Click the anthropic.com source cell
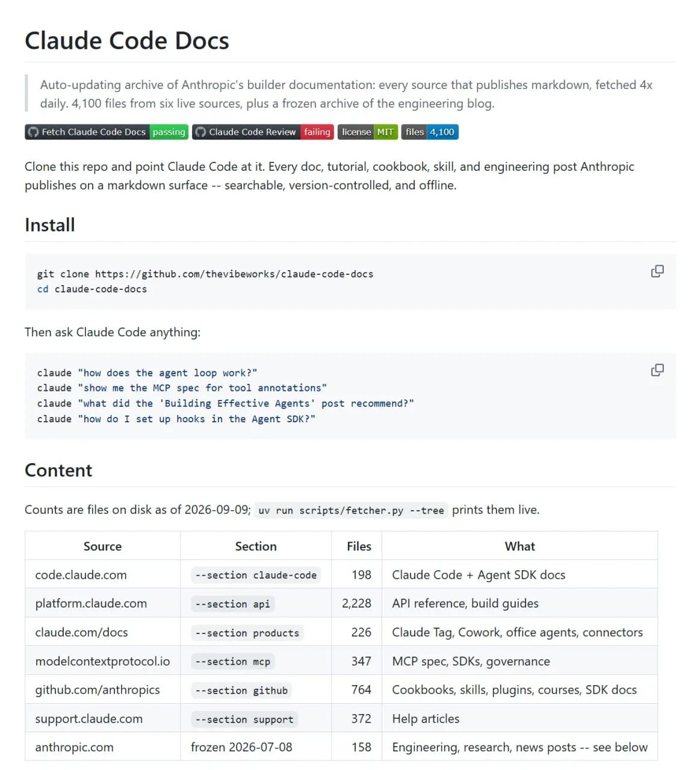700x770 pixels. (102, 747)
